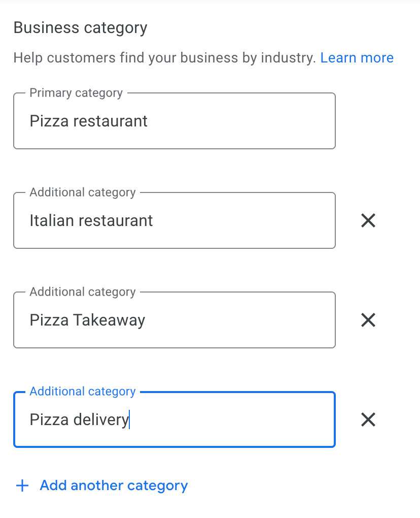The width and height of the screenshot is (420, 518).
Task: Click the Additional category label above Pizza Takeaway
Action: [83, 292]
